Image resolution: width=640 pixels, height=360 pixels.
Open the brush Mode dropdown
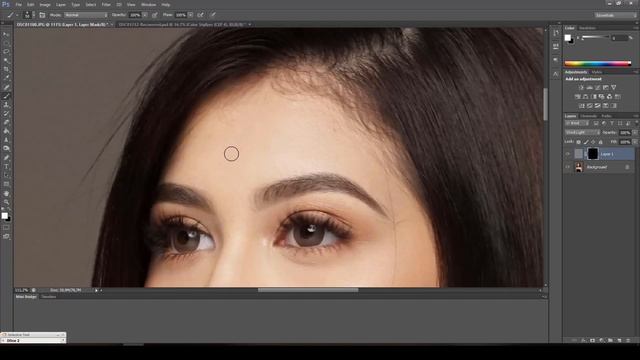click(x=86, y=15)
